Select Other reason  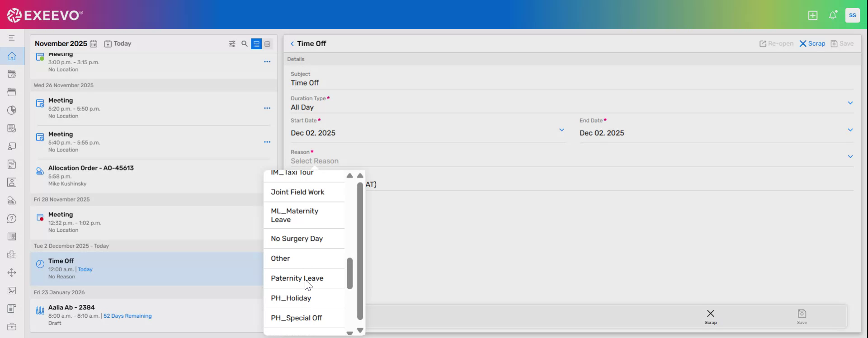304,258
